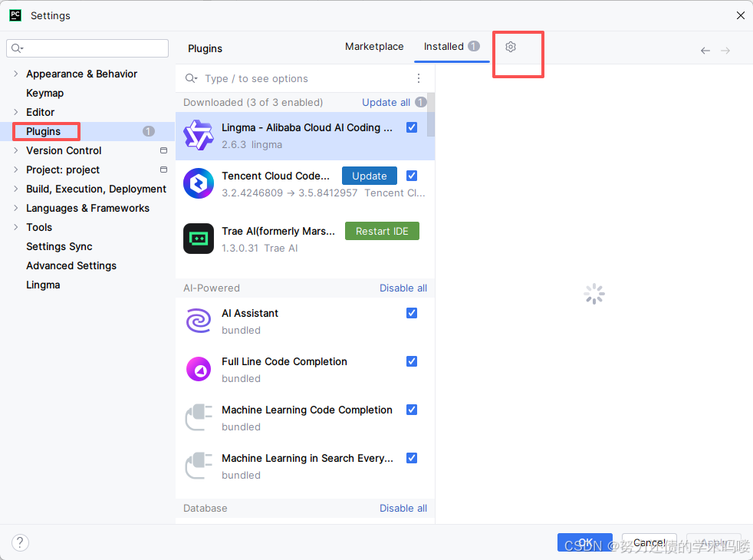Click the Full Line Code Completion icon
753x560 pixels.
(199, 369)
